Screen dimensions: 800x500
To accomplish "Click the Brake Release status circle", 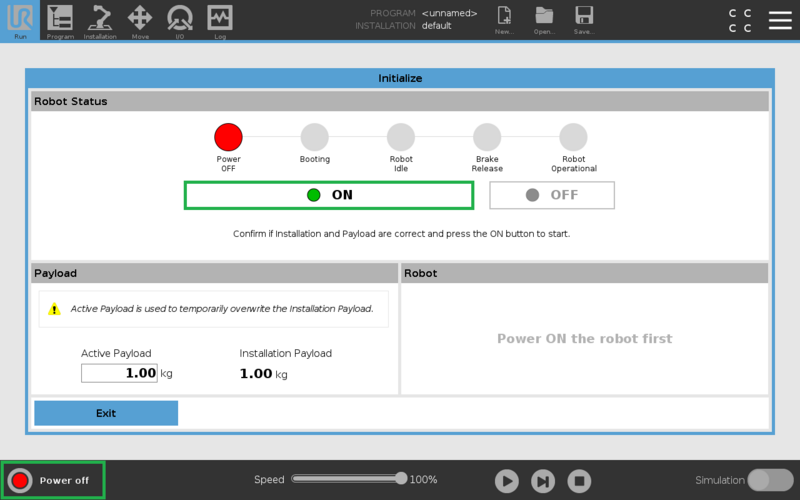I will coord(487,137).
